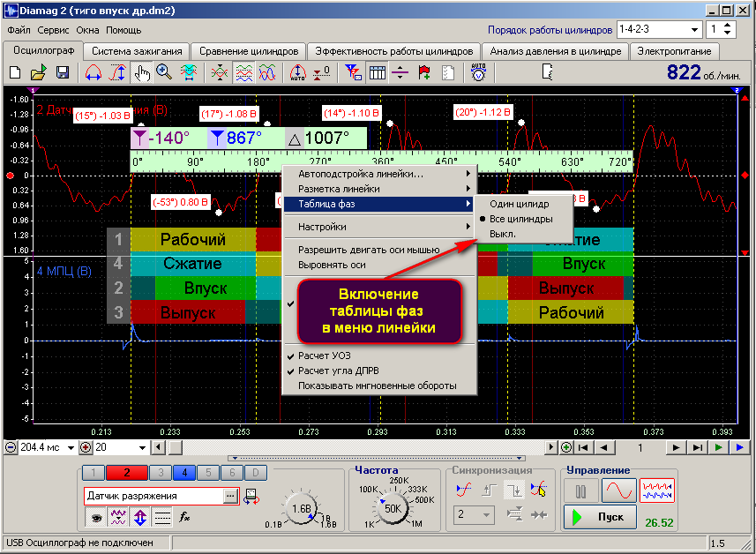Click the greyed checklist document icon
The width and height of the screenshot is (756, 554).
(448, 73)
